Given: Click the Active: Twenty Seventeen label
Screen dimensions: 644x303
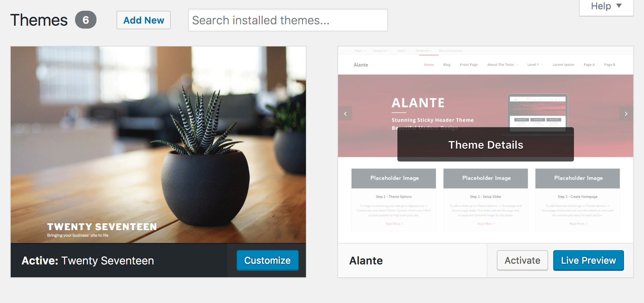Looking at the screenshot, I should (x=88, y=261).
